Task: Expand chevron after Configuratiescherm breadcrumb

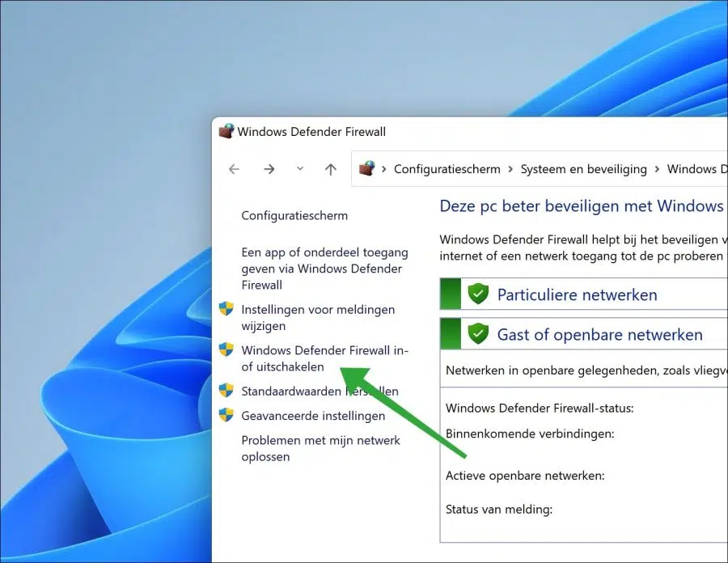Action: tap(510, 169)
